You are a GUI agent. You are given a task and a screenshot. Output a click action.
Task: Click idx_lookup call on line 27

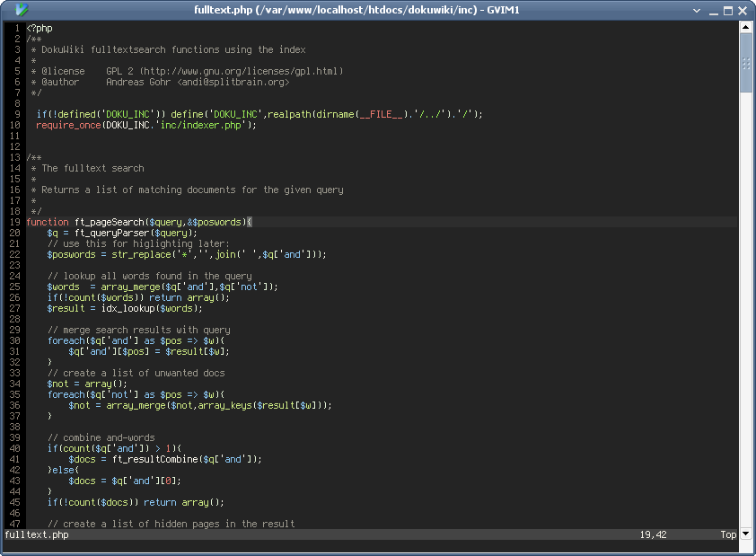[127, 308]
